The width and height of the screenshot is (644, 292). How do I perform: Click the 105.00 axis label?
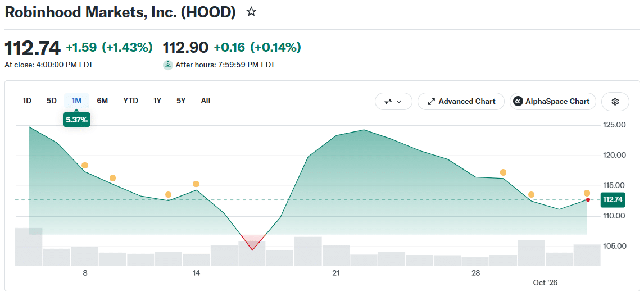[614, 247]
